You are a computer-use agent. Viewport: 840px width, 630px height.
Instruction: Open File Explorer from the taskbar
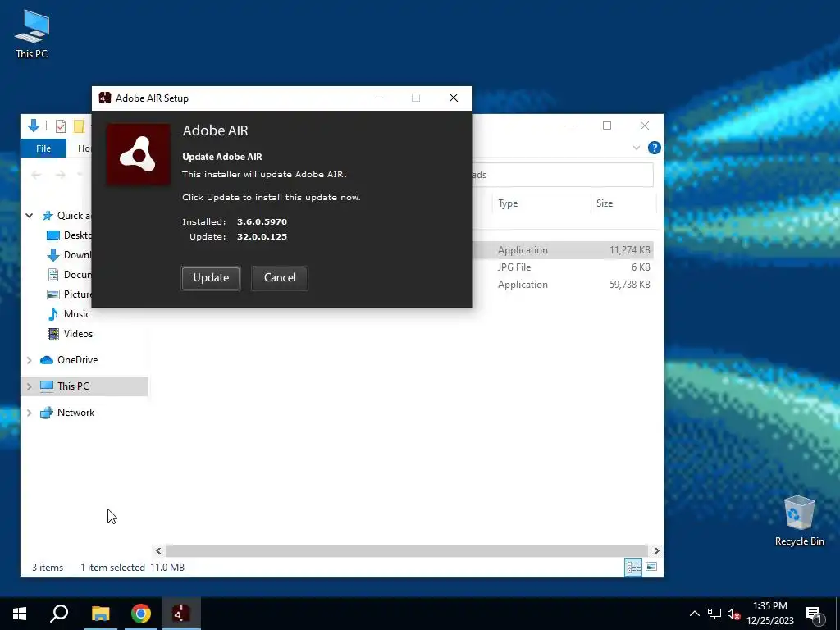click(x=100, y=614)
